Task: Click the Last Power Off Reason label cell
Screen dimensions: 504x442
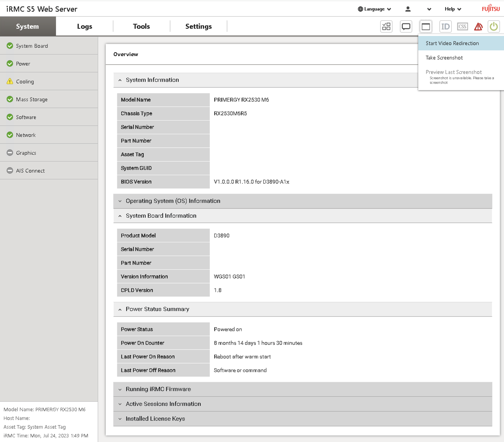Action: tap(163, 370)
